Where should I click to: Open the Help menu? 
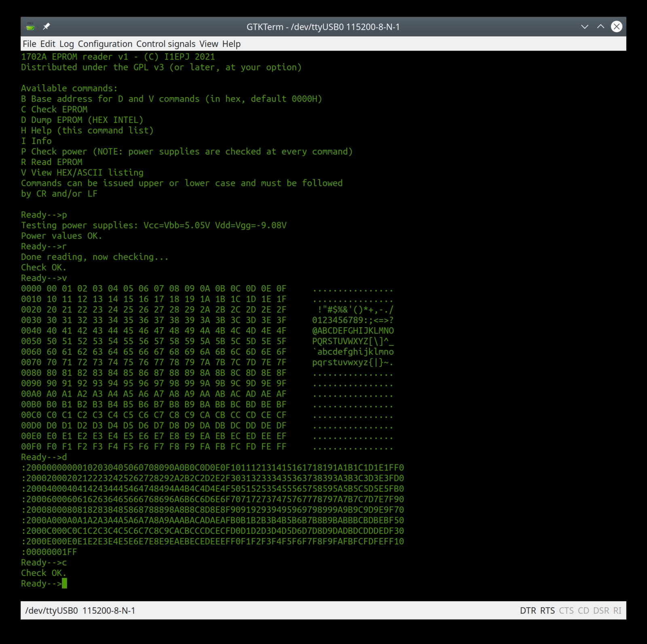(231, 44)
